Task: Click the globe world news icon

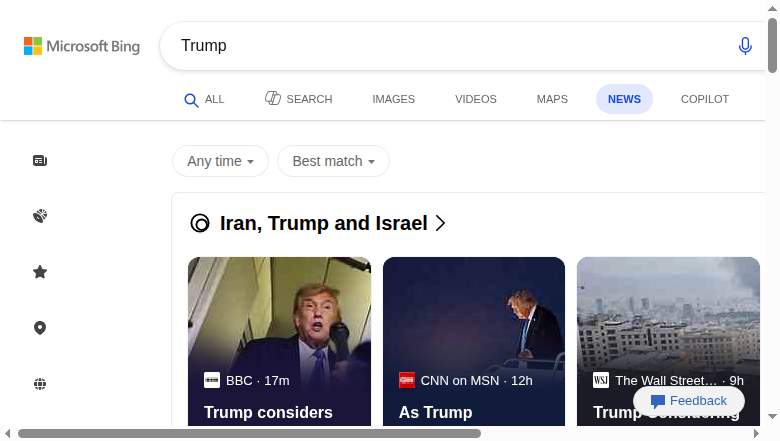Action: click(40, 384)
